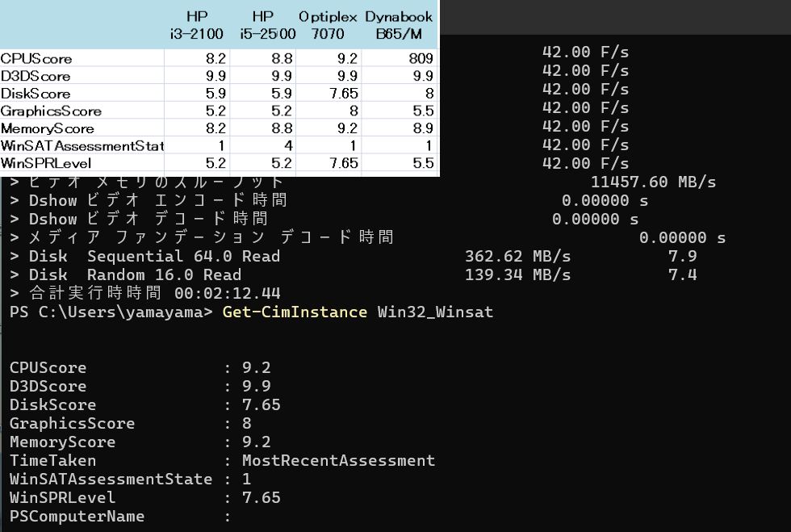Select the MostRecentAssessment value in the terminal
The image size is (791, 532).
click(338, 460)
